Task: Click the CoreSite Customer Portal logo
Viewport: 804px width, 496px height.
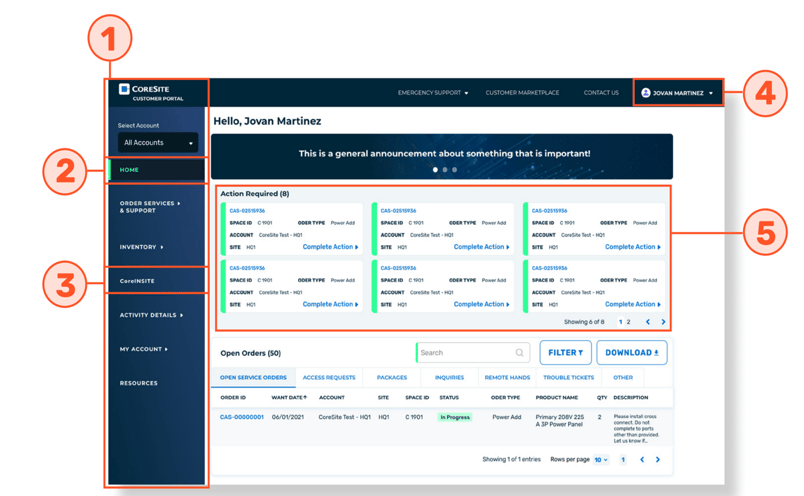Action: click(151, 92)
